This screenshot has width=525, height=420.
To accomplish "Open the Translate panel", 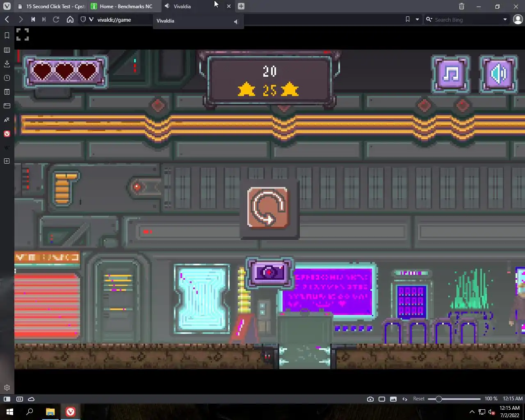I will tap(7, 120).
